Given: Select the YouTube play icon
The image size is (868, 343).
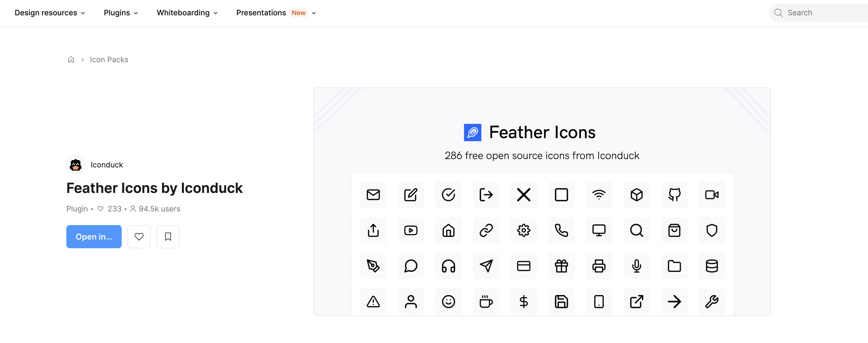Looking at the screenshot, I should point(411,231).
